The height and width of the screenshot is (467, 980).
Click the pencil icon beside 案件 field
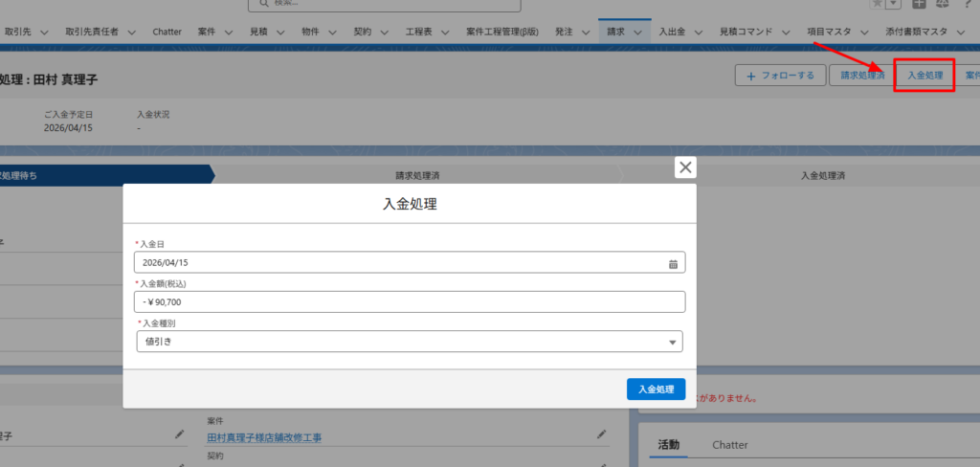tap(602, 434)
